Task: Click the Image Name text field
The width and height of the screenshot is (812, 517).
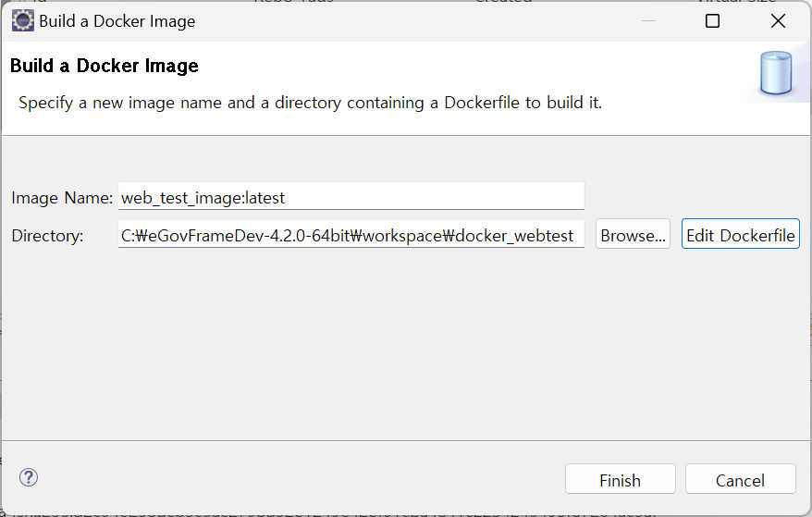Action: (351, 197)
